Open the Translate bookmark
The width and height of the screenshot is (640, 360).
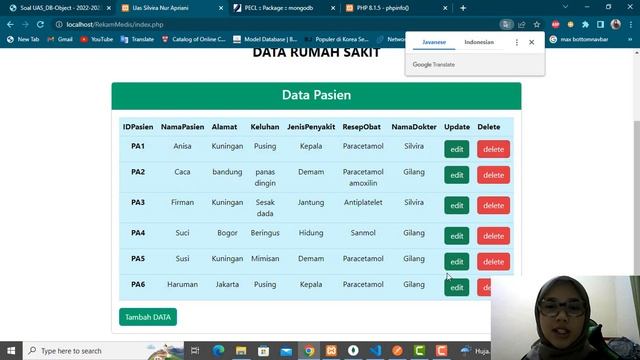click(x=138, y=39)
